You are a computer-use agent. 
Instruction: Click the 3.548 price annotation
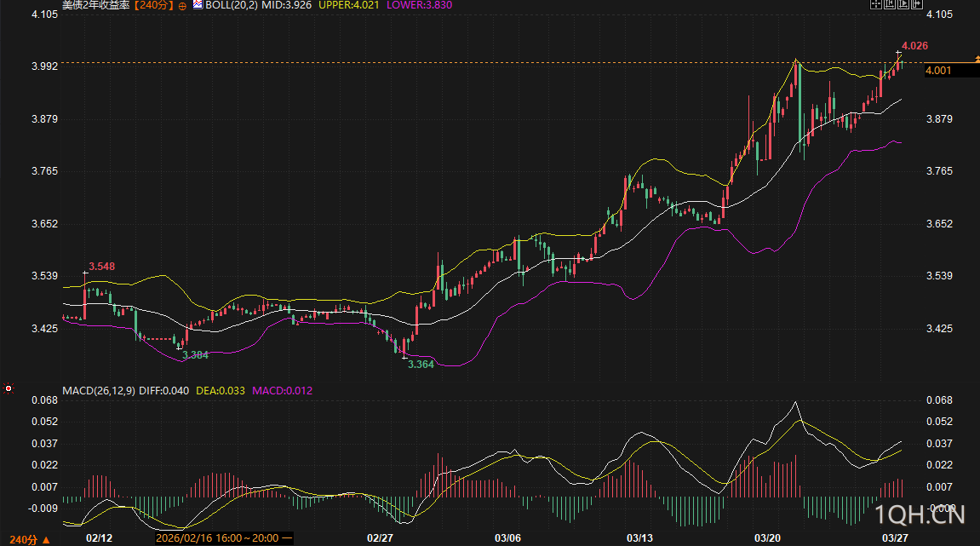click(x=101, y=267)
